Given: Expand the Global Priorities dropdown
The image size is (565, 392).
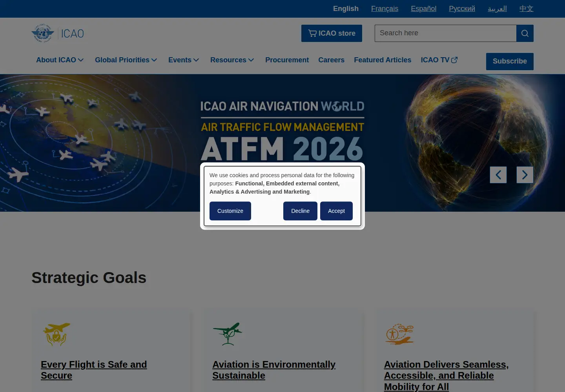Looking at the screenshot, I should click(126, 60).
